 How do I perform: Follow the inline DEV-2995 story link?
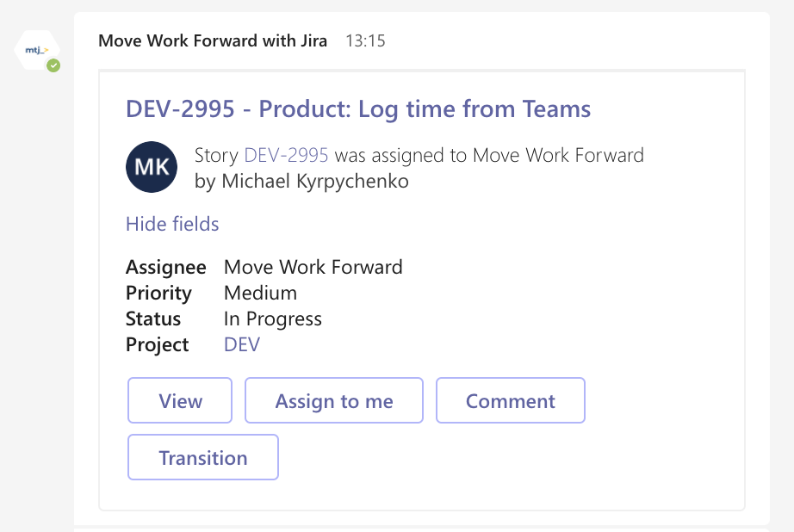[x=286, y=155]
